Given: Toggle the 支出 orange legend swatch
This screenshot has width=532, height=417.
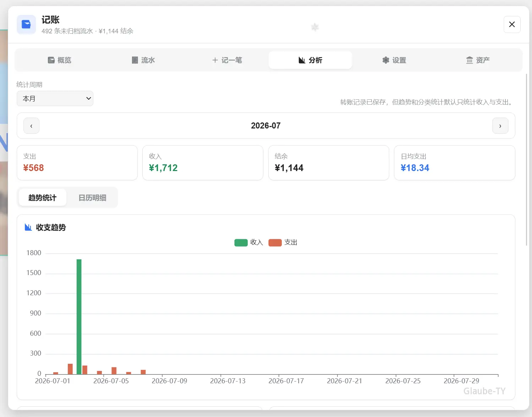Looking at the screenshot, I should pyautogui.click(x=275, y=242).
